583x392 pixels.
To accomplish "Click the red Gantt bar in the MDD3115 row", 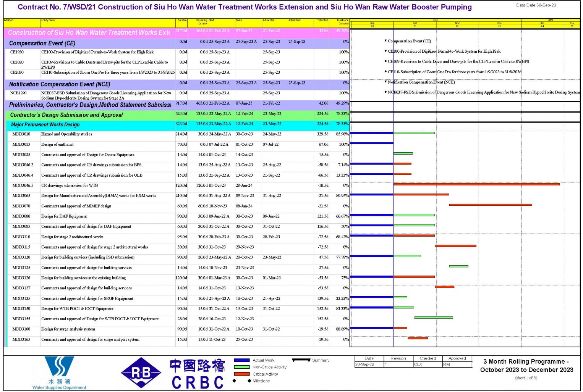I will (456, 246).
